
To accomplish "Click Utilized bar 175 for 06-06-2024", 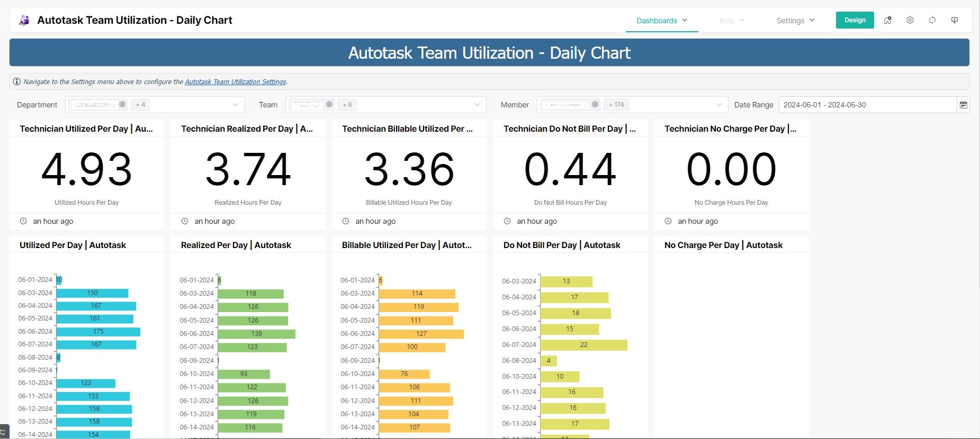I will point(98,332).
